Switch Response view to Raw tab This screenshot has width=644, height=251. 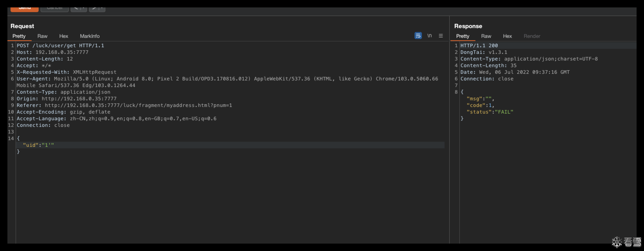(x=486, y=36)
